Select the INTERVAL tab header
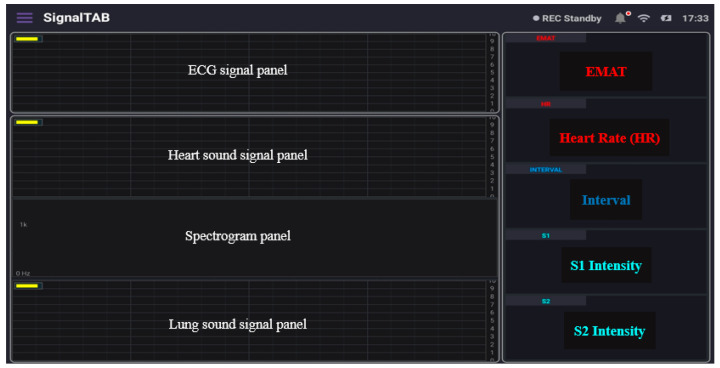 click(546, 170)
